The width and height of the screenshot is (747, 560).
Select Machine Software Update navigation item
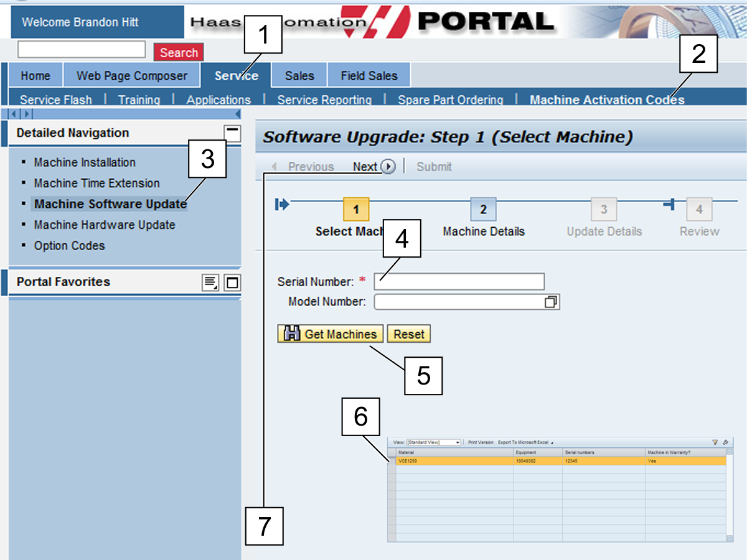click(110, 204)
